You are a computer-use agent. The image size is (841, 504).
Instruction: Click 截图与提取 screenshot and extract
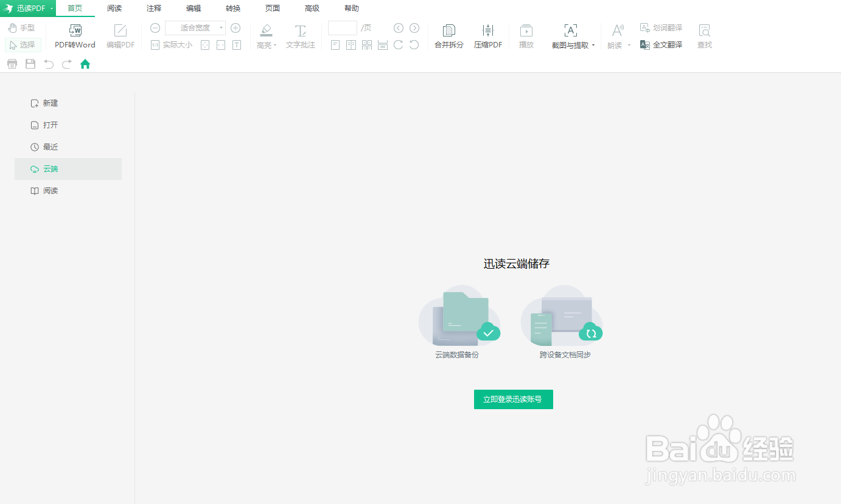[570, 37]
